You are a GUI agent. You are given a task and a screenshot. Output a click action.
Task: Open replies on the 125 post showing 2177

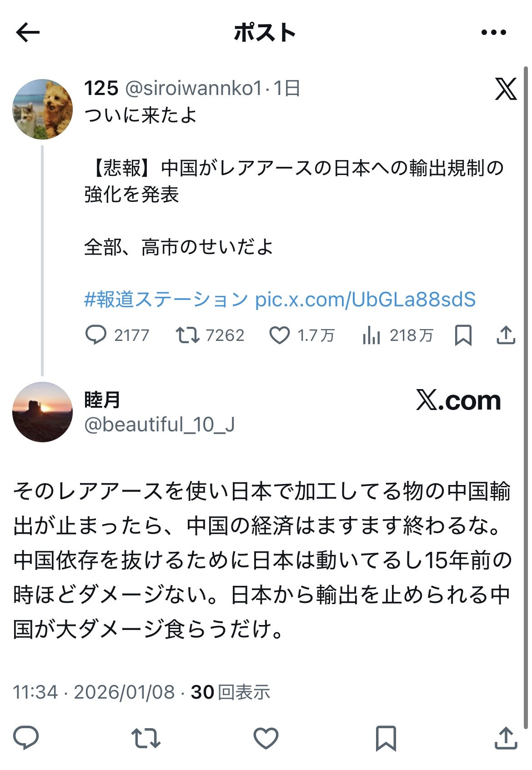point(117,335)
